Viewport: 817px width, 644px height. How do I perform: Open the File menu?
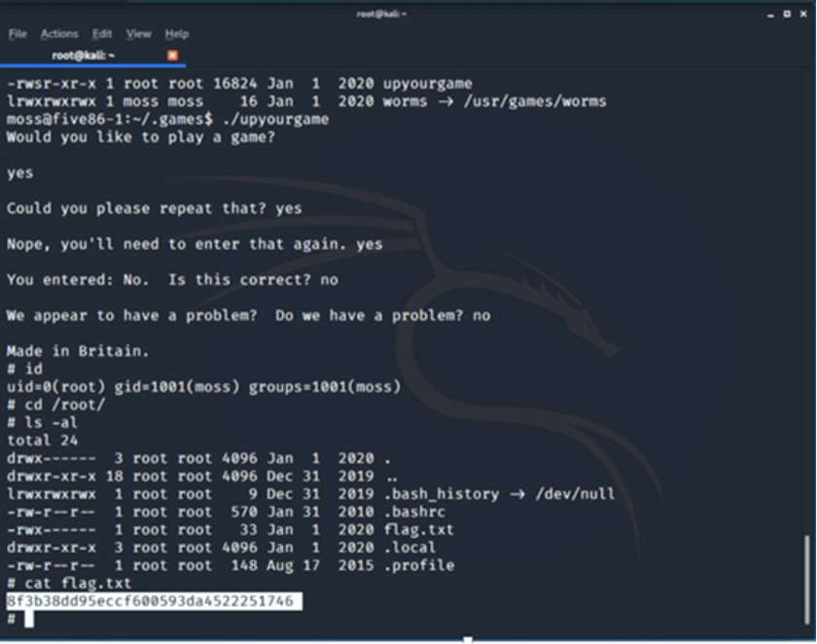coord(18,33)
